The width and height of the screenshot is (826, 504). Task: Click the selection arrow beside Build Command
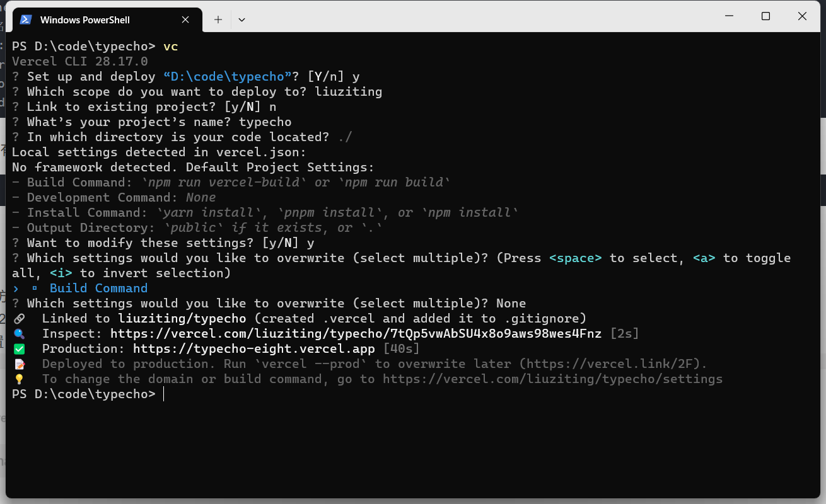coord(16,288)
